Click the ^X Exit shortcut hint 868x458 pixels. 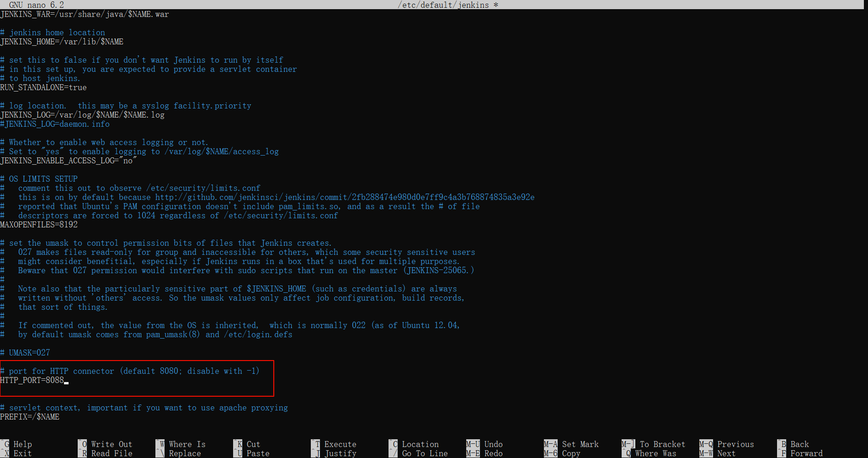[x=16, y=453]
